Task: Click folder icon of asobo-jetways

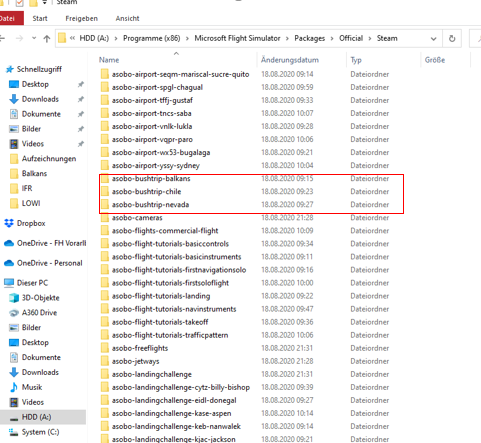Action: (x=105, y=361)
